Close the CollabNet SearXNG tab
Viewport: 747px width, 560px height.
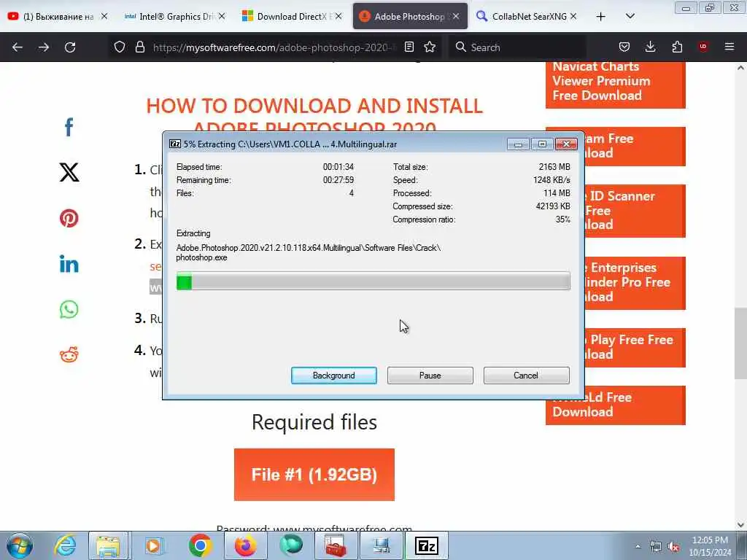coord(573,16)
